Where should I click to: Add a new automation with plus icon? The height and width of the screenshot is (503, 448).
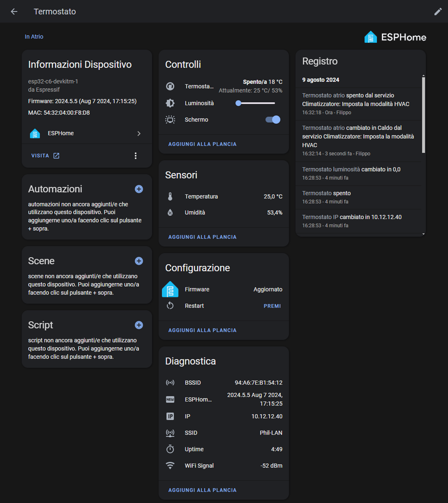[139, 189]
